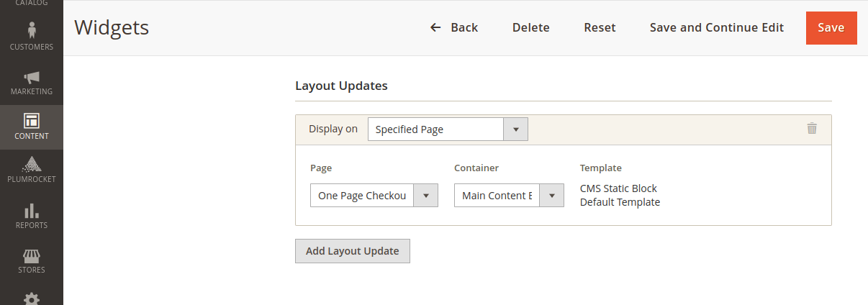Open the Page select dropdown
The width and height of the screenshot is (868, 305).
(x=374, y=196)
